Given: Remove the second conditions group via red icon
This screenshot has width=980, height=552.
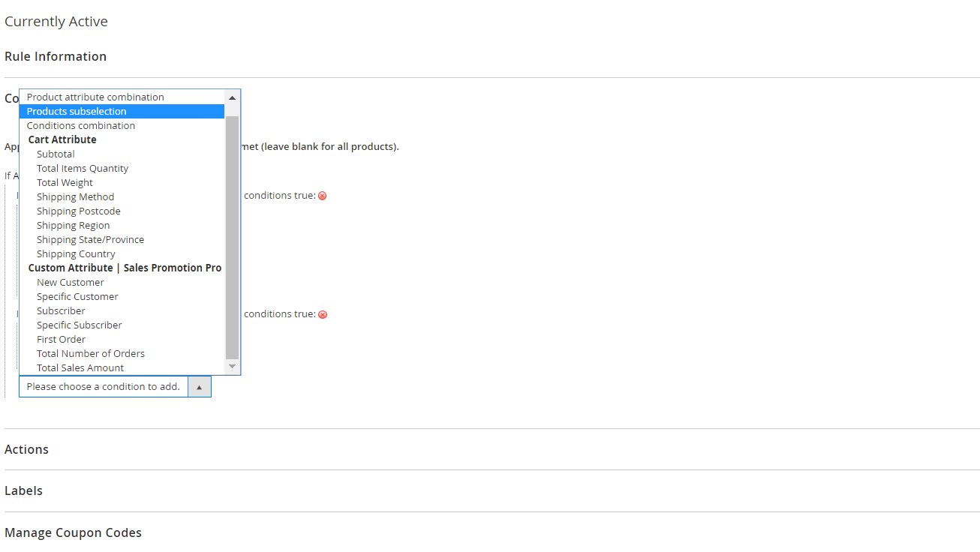Looking at the screenshot, I should tap(323, 314).
